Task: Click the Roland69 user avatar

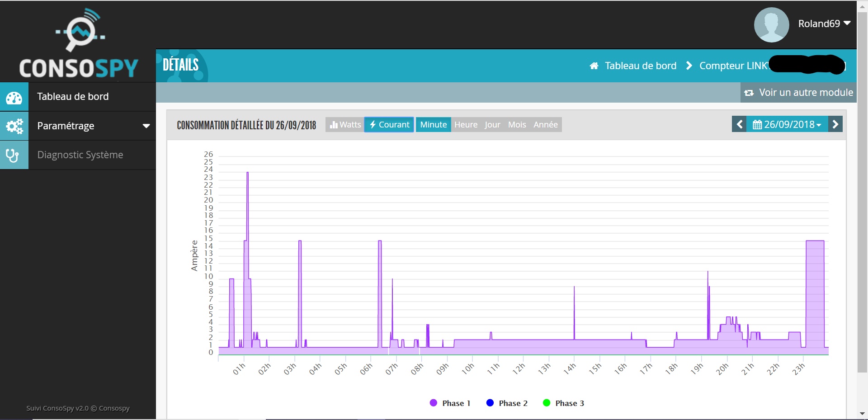Action: click(771, 24)
